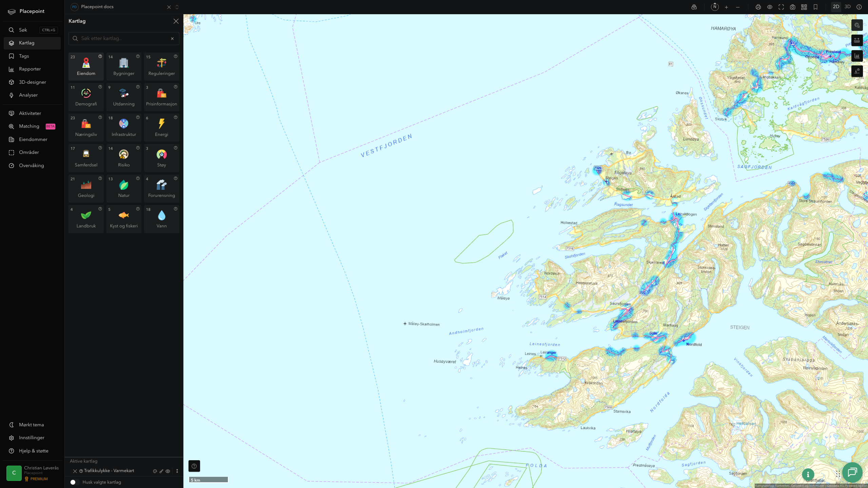Switch map to 2D view
The height and width of the screenshot is (488, 868).
[x=836, y=7]
